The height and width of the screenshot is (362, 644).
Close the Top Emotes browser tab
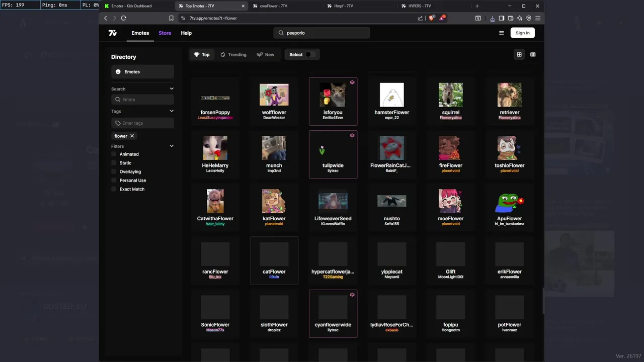(243, 6)
